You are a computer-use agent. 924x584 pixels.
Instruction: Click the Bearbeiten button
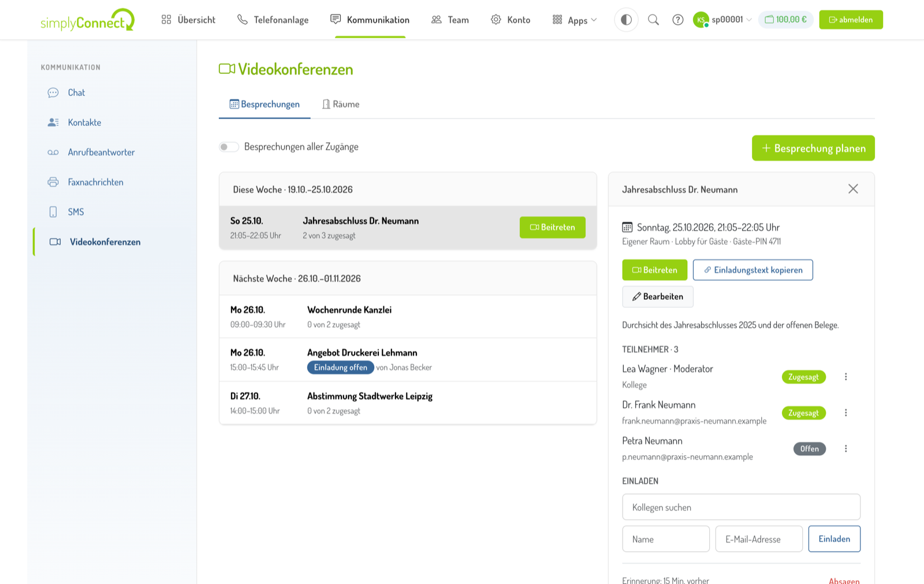click(x=658, y=297)
